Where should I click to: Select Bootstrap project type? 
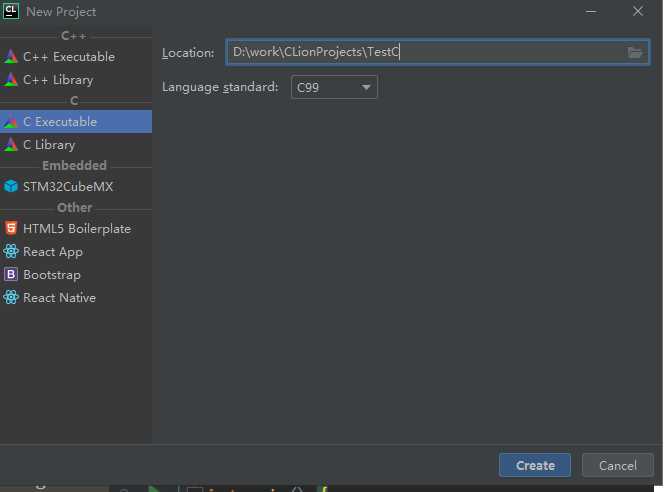click(x=76, y=275)
